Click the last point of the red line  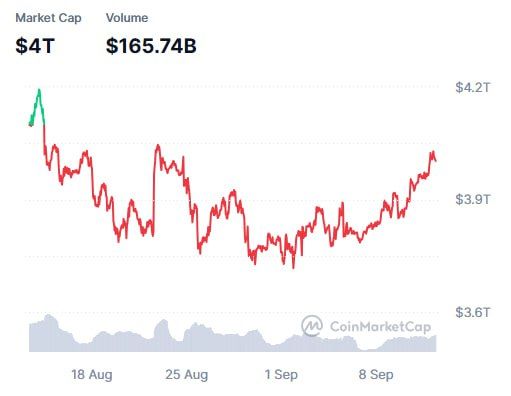tap(436, 161)
